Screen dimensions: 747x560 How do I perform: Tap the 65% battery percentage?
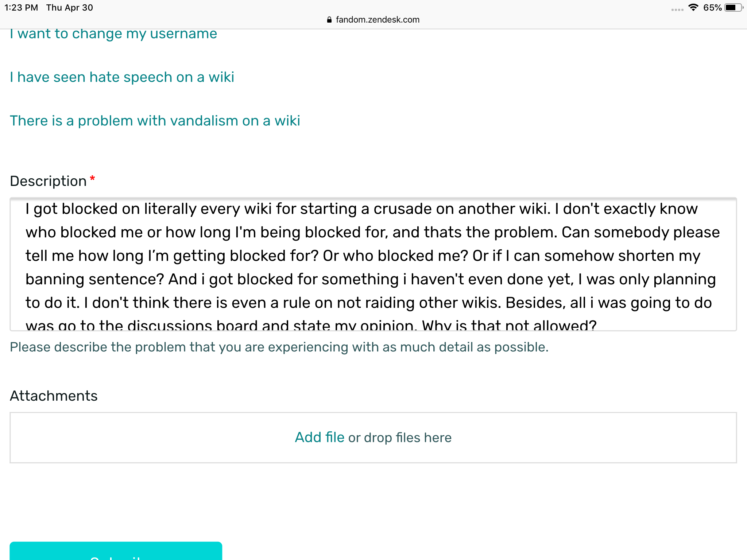(712, 8)
